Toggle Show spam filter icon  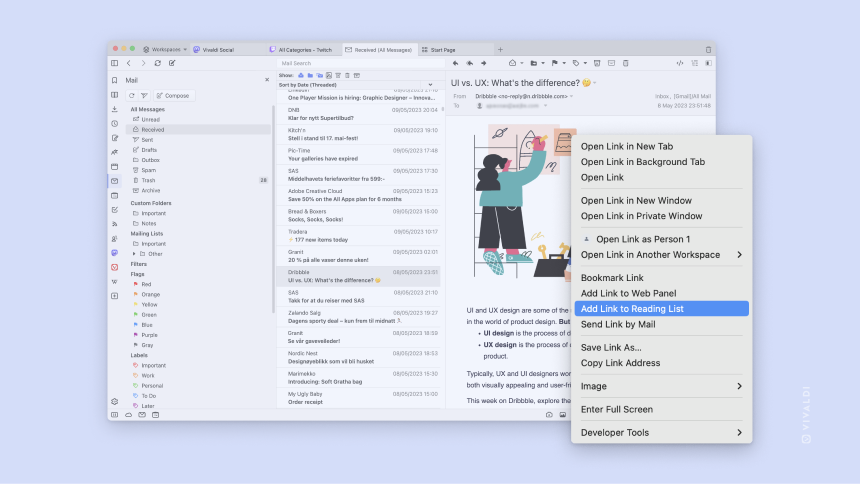[338, 75]
